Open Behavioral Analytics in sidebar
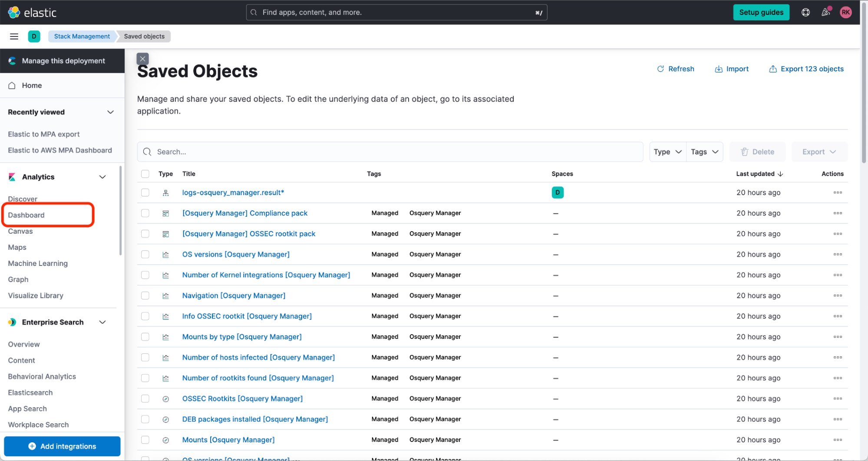The width and height of the screenshot is (868, 461). point(42,377)
